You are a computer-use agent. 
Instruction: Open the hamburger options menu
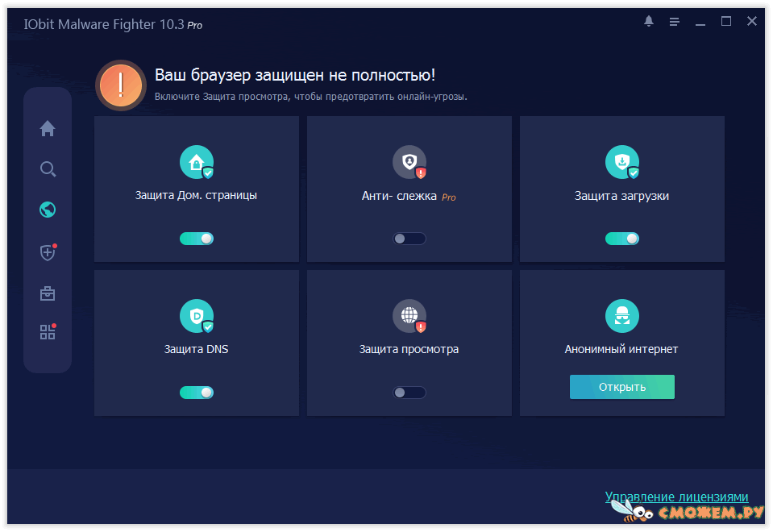(x=675, y=22)
